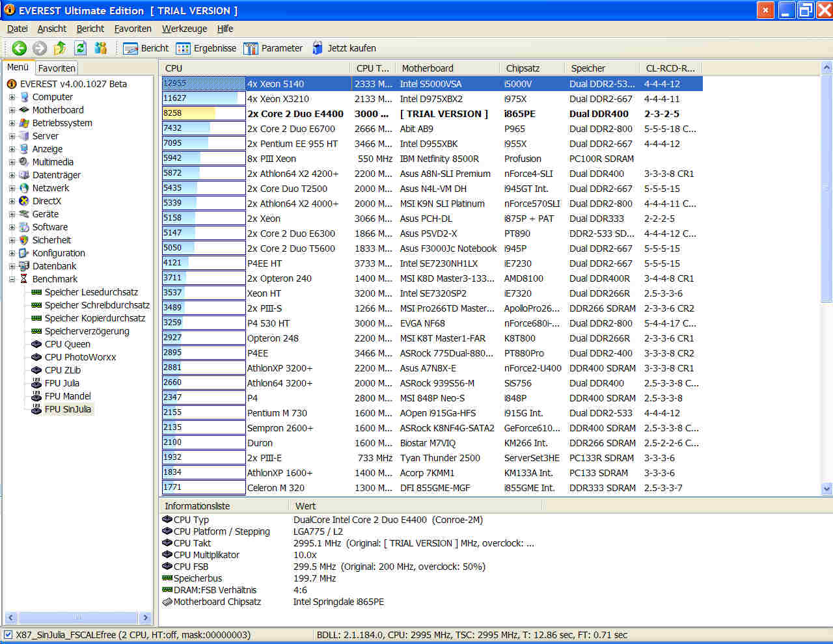Click results list scroll down arrow
Screen dimensions: 833x644
826,489
